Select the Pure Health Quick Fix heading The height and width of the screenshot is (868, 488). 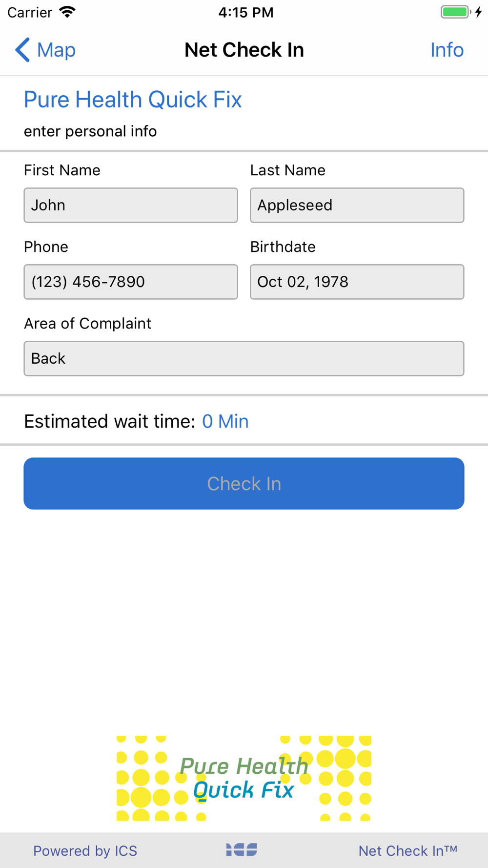(133, 100)
